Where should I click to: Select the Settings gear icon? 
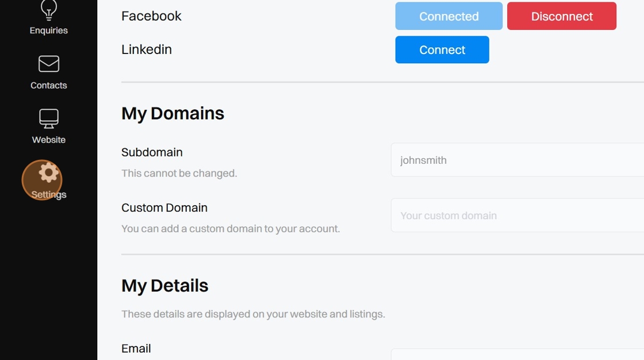coord(49,173)
